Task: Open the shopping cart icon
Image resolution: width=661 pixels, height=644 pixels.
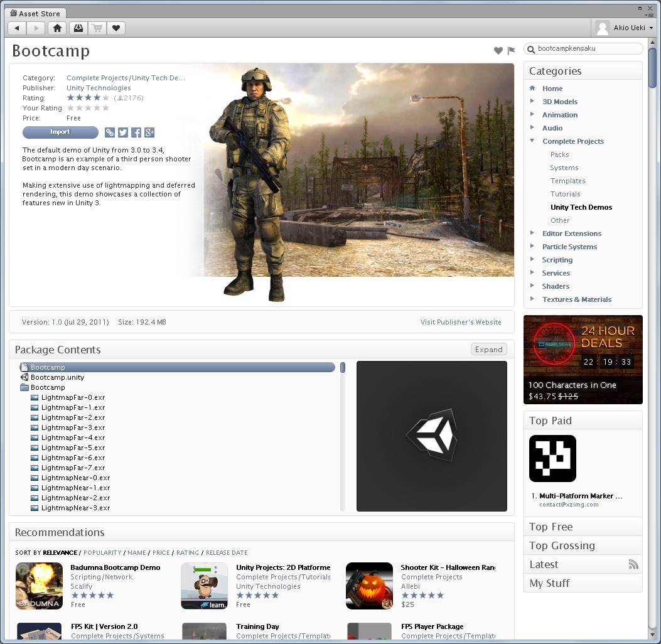Action: 97,28
